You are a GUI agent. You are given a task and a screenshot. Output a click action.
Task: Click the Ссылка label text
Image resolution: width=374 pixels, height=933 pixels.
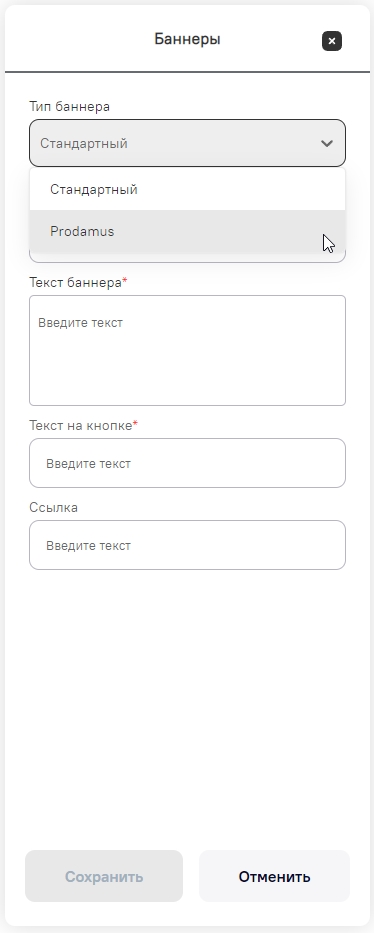[x=54, y=508]
